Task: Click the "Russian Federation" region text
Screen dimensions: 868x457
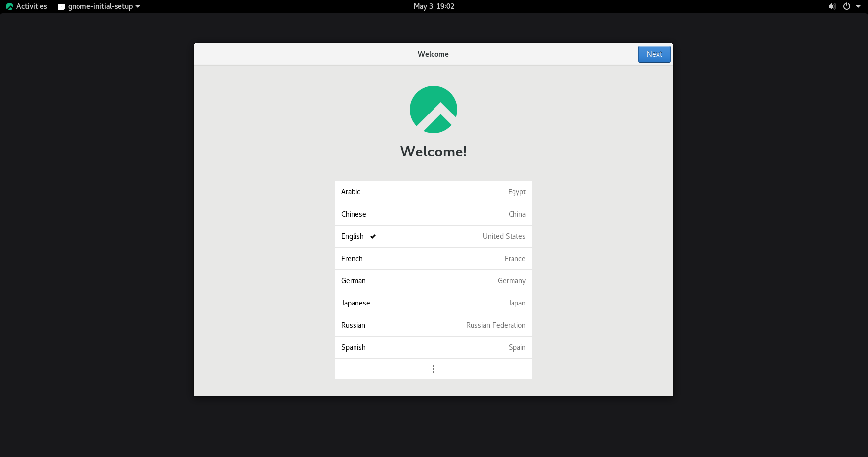Action: coord(496,325)
